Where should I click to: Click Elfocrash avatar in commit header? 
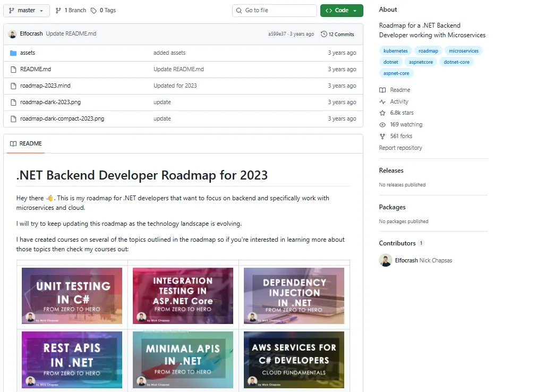pos(13,34)
